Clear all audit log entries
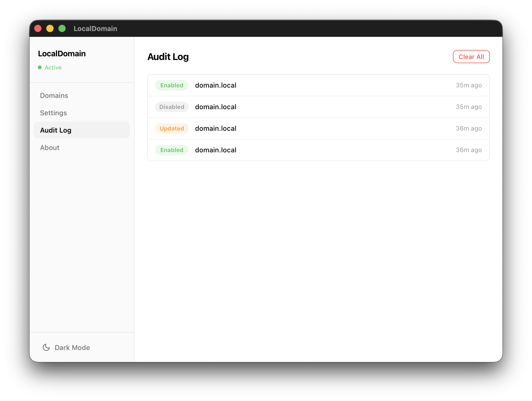Viewport: 532px width, 401px height. pos(471,57)
